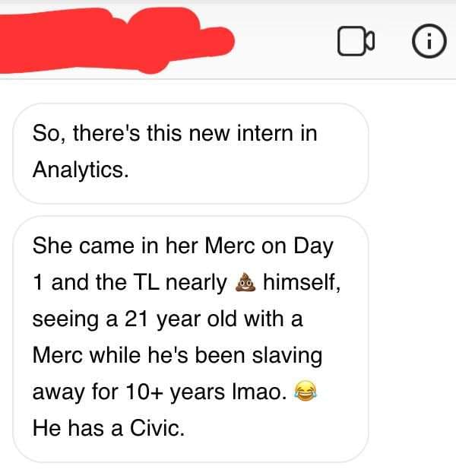Click the word 'Day' ending the first line
The height and width of the screenshot is (476, 456).
click(x=313, y=246)
